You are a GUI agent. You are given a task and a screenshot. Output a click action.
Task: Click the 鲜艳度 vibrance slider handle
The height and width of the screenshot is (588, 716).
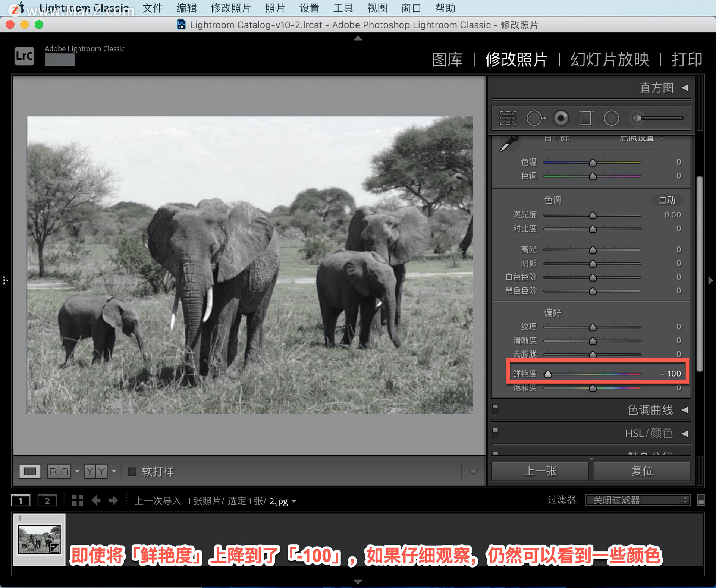click(548, 374)
